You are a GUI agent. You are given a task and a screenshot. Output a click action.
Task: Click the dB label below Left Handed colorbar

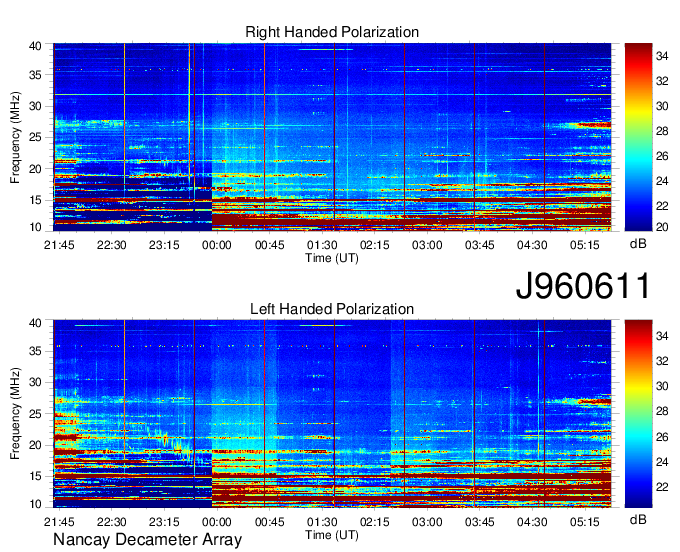(x=638, y=519)
